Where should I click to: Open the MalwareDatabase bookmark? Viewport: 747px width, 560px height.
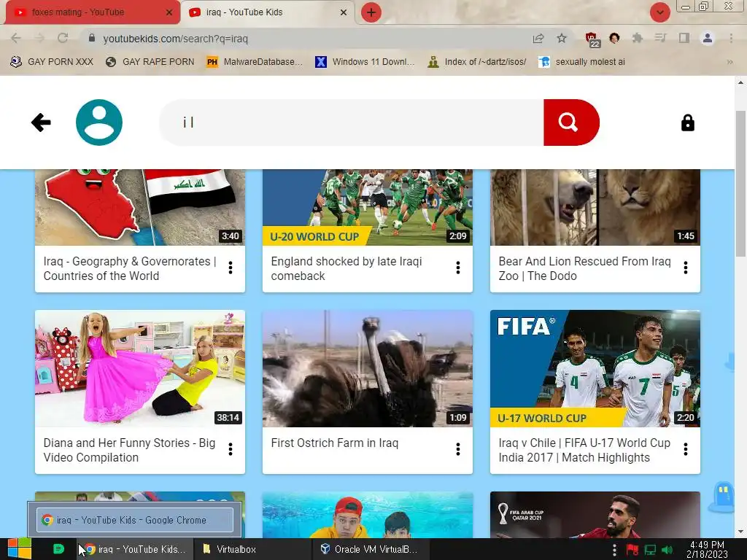[x=255, y=62]
